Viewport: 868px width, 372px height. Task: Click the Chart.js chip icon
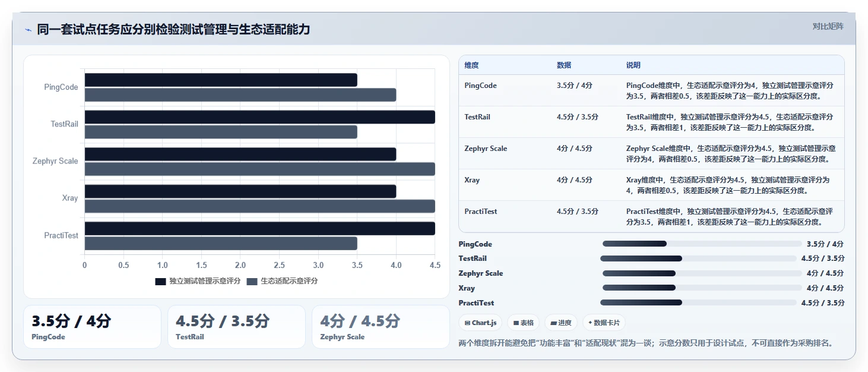[x=468, y=323]
